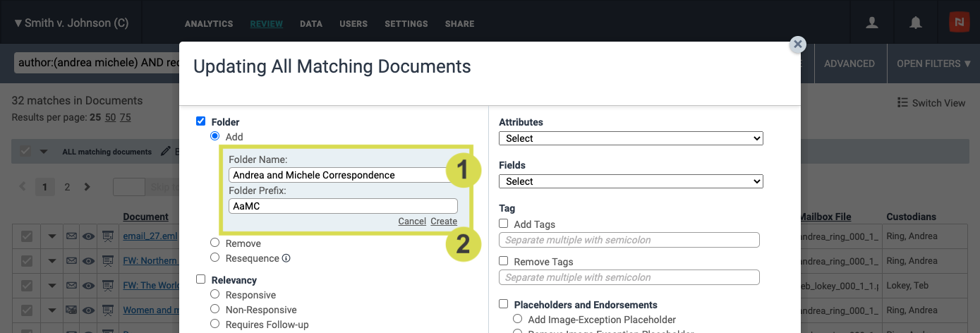Open the notifications bell
Viewport: 980px width, 333px height.
pos(916,23)
